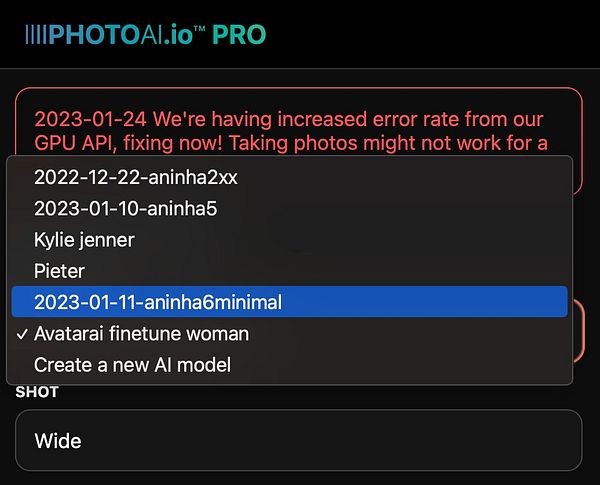Screen dimensions: 600x485
Task: Select the checkmarked Avatarai finetune woman option
Action: point(289,333)
